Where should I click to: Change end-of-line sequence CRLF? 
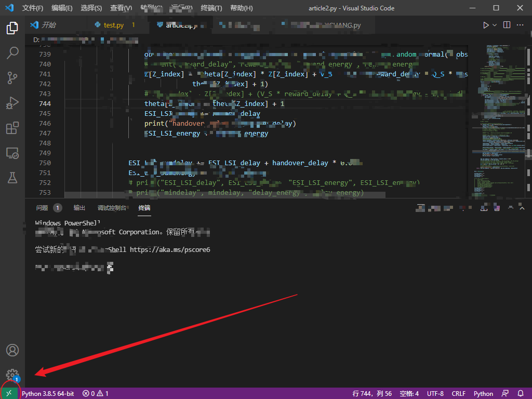[458, 394]
